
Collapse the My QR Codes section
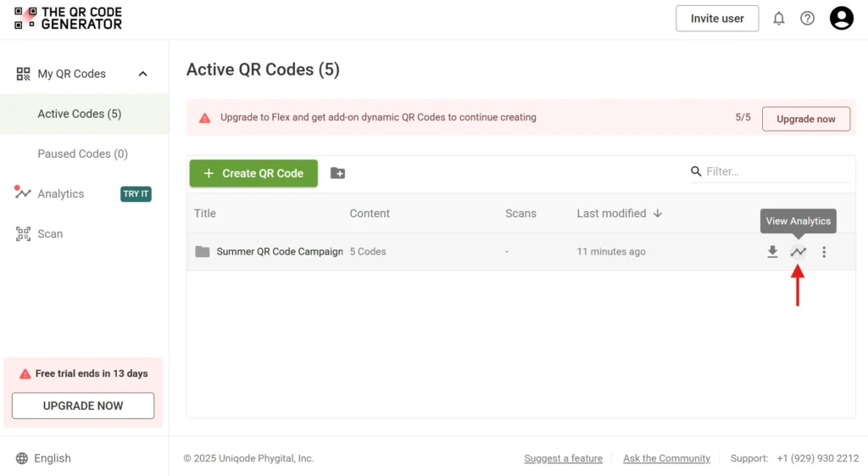coord(142,74)
